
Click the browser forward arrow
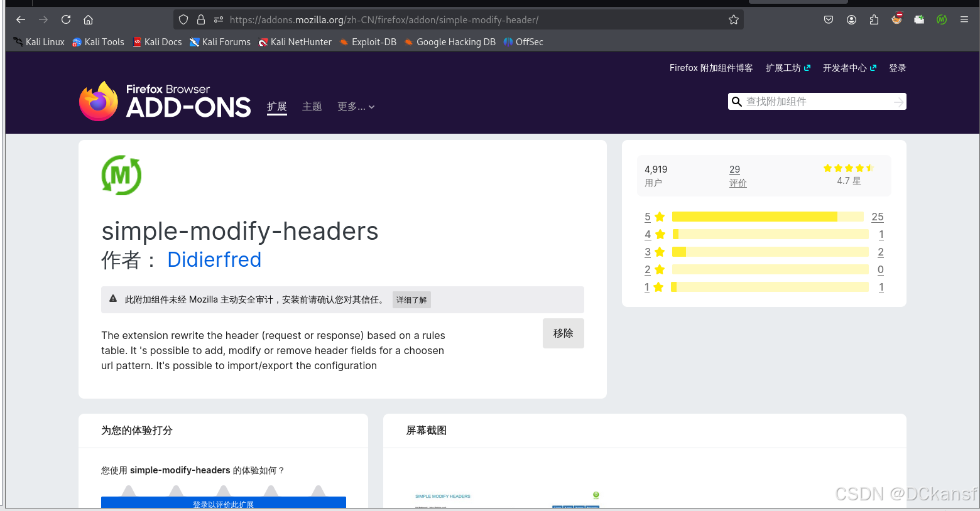tap(43, 19)
